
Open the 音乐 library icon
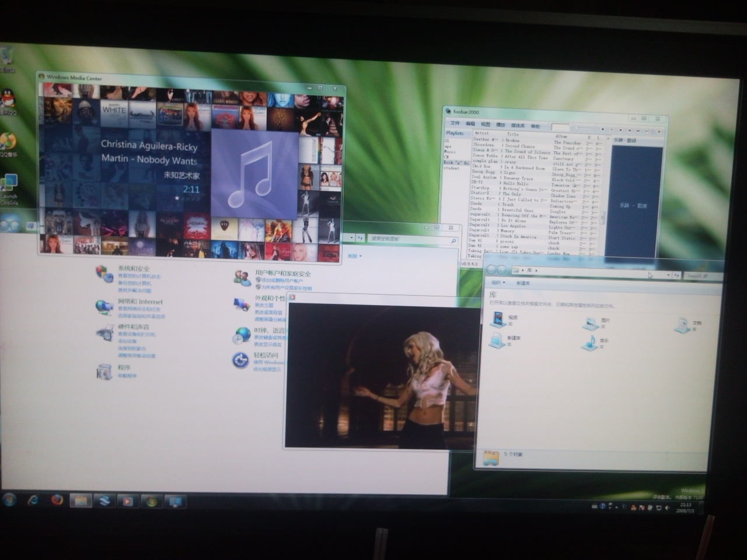tap(588, 343)
